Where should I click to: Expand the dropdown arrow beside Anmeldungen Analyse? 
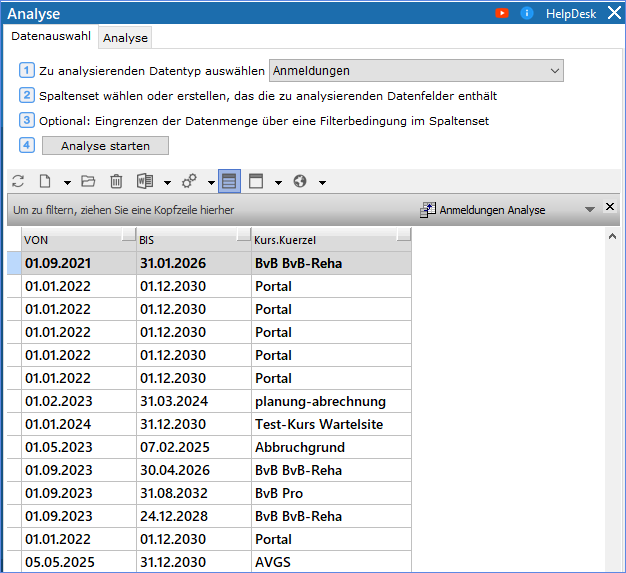(589, 210)
